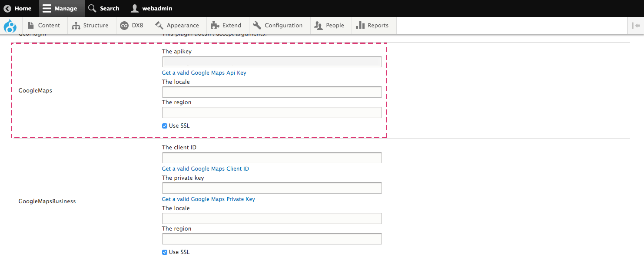Click the Appearance paintbrush icon
Viewport: 644px width, 264px height.
click(x=159, y=26)
